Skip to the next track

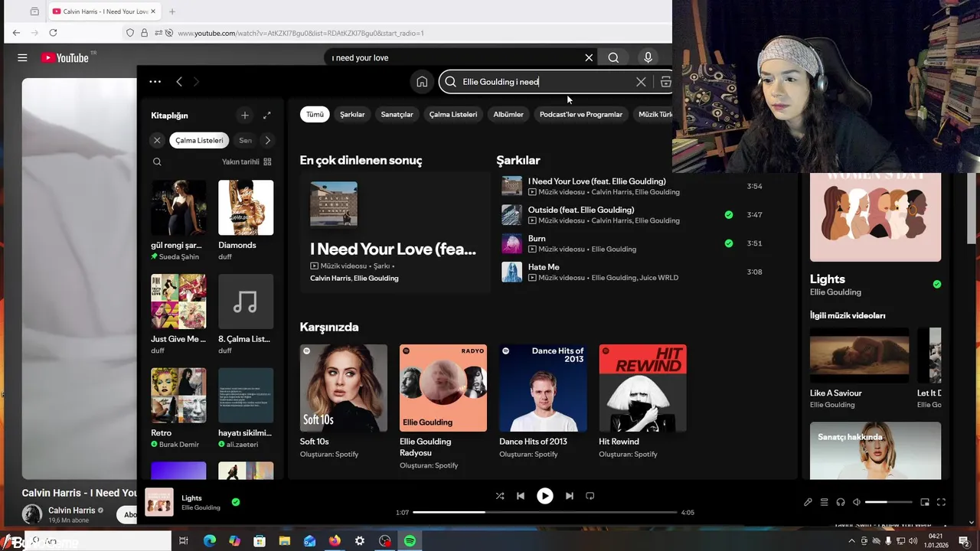pos(569,496)
